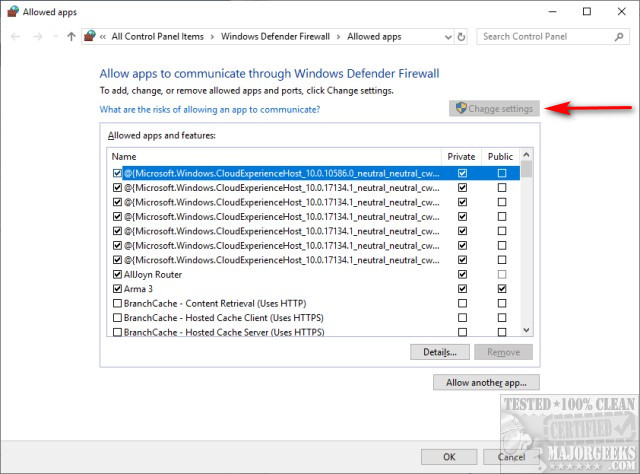The height and width of the screenshot is (474, 640).
Task: Disable Public for Arma 3
Action: pos(502,289)
